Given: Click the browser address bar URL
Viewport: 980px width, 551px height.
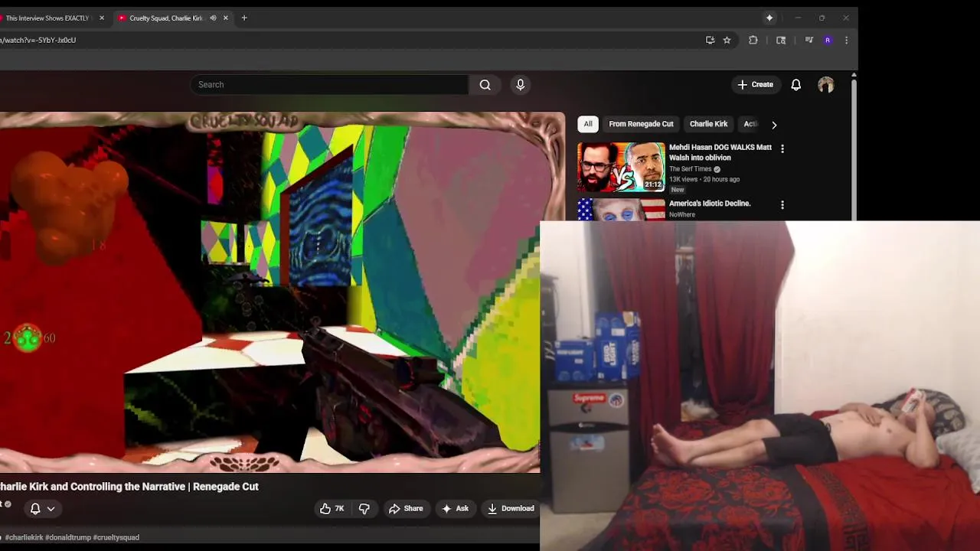Looking at the screenshot, I should [38, 40].
